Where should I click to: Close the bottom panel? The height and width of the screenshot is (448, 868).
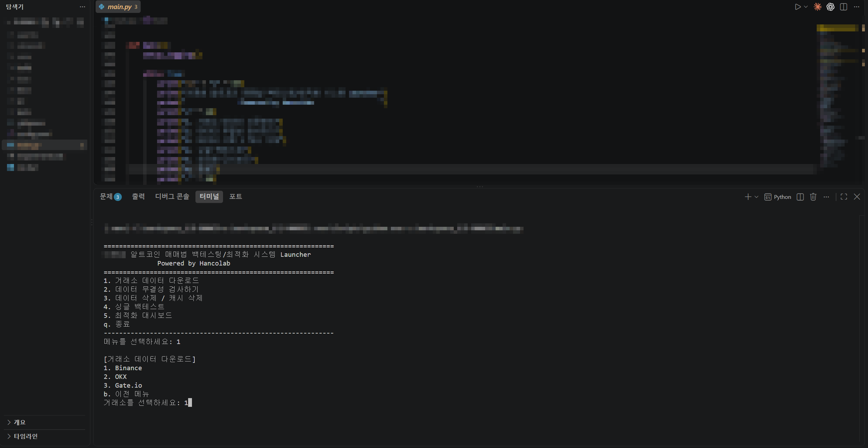click(857, 197)
